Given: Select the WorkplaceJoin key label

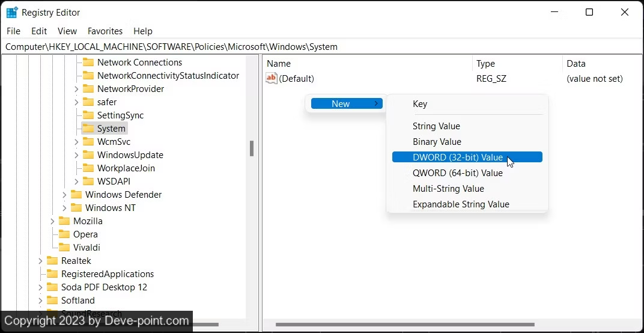Looking at the screenshot, I should click(x=126, y=168).
